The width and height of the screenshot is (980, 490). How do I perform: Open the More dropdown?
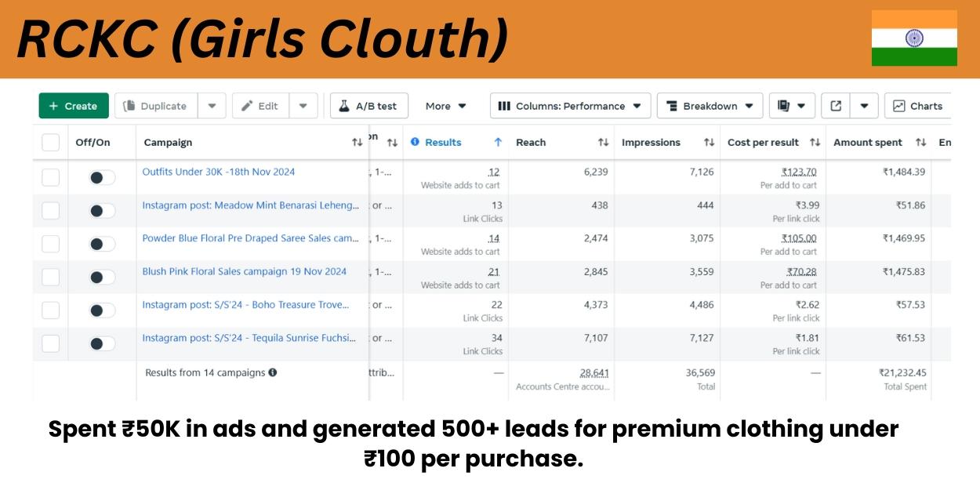pyautogui.click(x=445, y=105)
